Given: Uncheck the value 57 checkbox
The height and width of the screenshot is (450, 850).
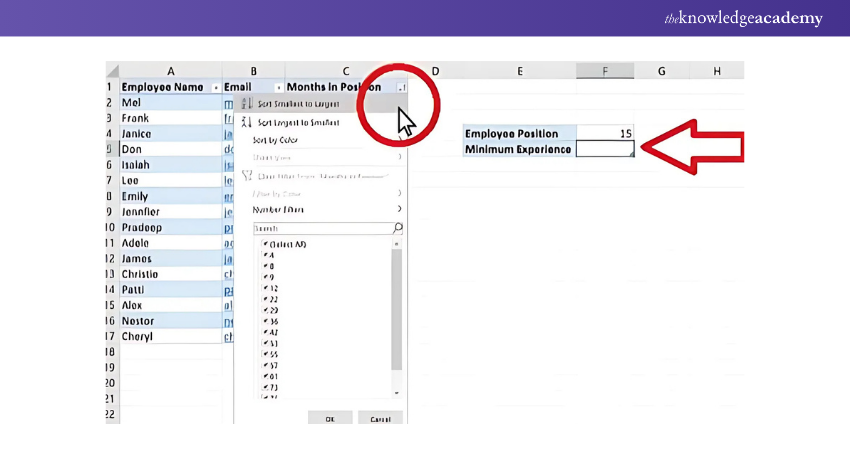Looking at the screenshot, I should pyautogui.click(x=265, y=365).
